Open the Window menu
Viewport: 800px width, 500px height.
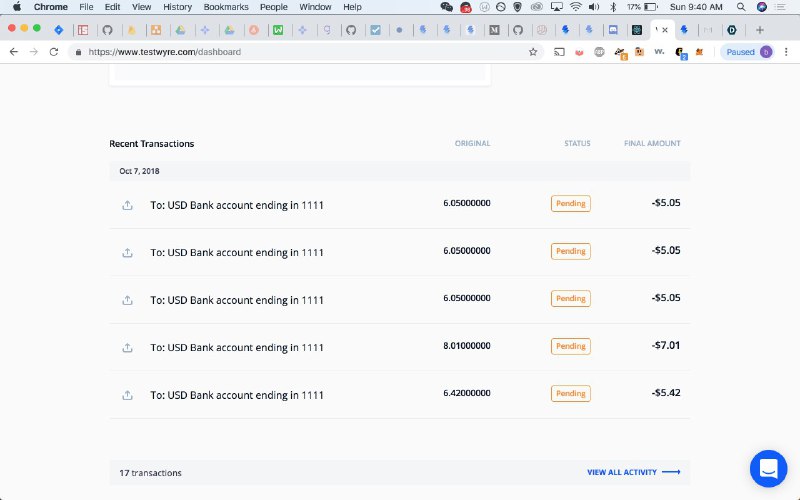tap(315, 7)
